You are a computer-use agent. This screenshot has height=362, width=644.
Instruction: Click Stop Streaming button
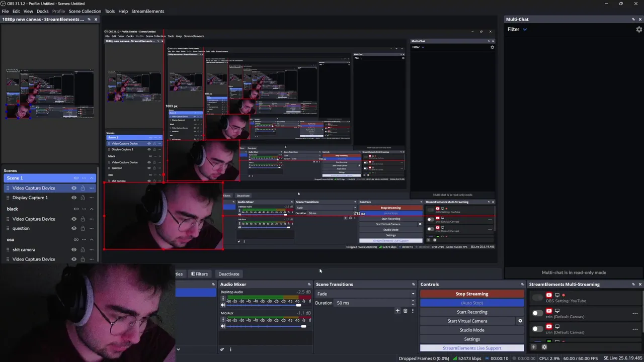point(472,294)
